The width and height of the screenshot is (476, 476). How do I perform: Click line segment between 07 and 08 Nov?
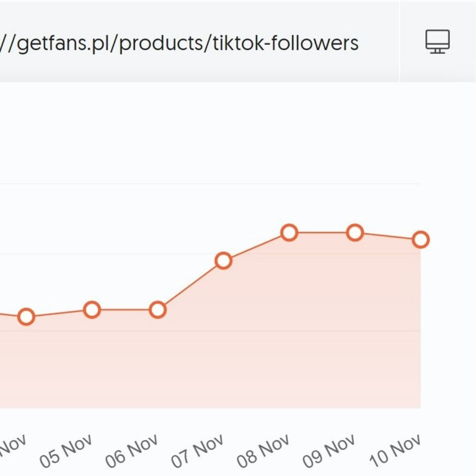(256, 247)
